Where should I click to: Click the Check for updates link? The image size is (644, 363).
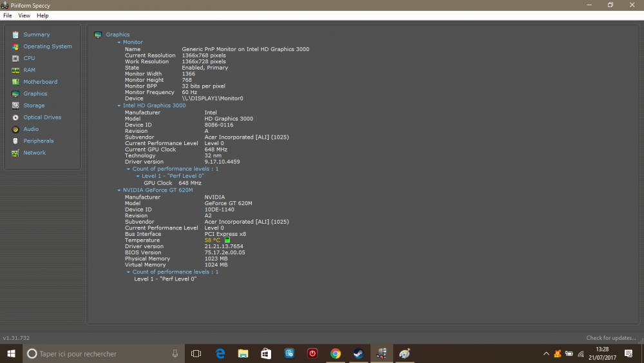611,338
